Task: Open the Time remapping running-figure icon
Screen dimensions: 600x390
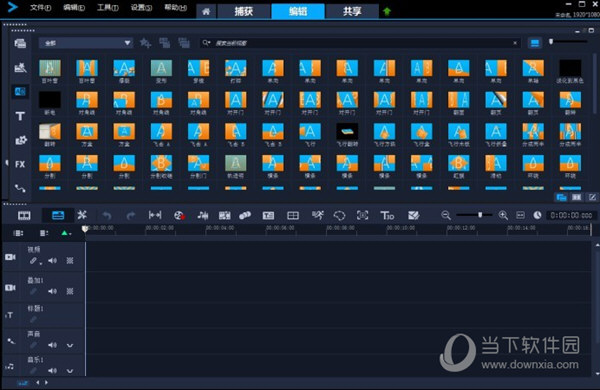Action: click(317, 215)
